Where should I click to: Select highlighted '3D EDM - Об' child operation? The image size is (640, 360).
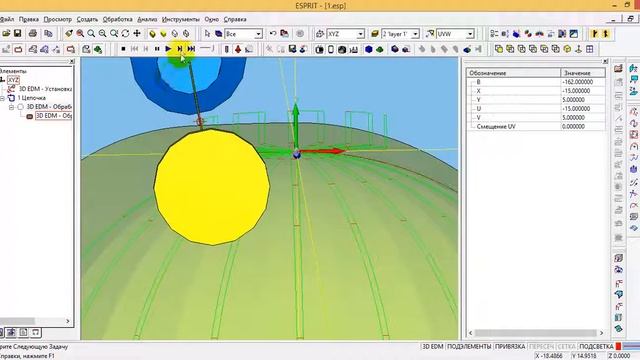click(53, 116)
